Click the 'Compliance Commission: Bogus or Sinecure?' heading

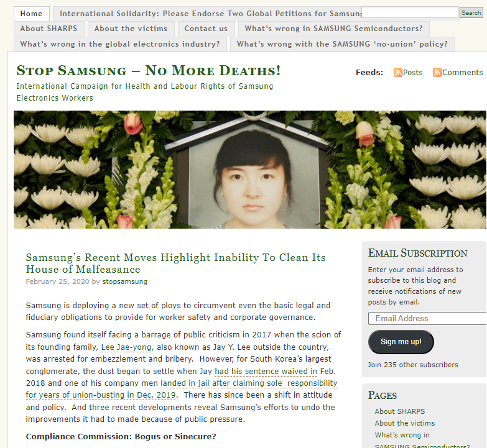click(x=121, y=437)
